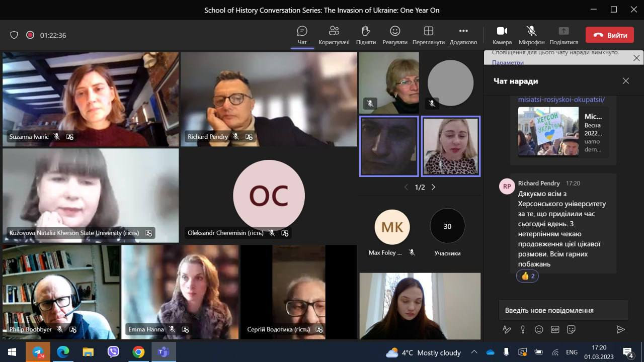Click pin icon beside Emma Hanna name
Image resolution: width=644 pixels, height=362 pixels.
tap(185, 329)
